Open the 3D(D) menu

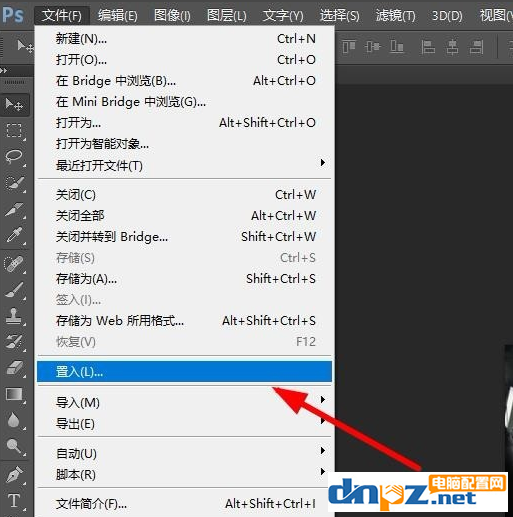(x=447, y=15)
